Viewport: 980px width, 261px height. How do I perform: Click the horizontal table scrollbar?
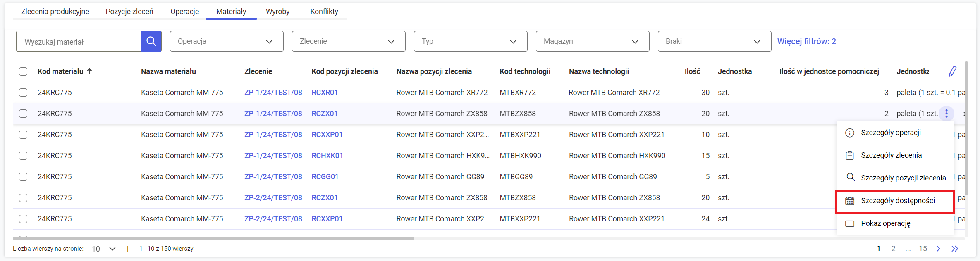click(x=213, y=239)
